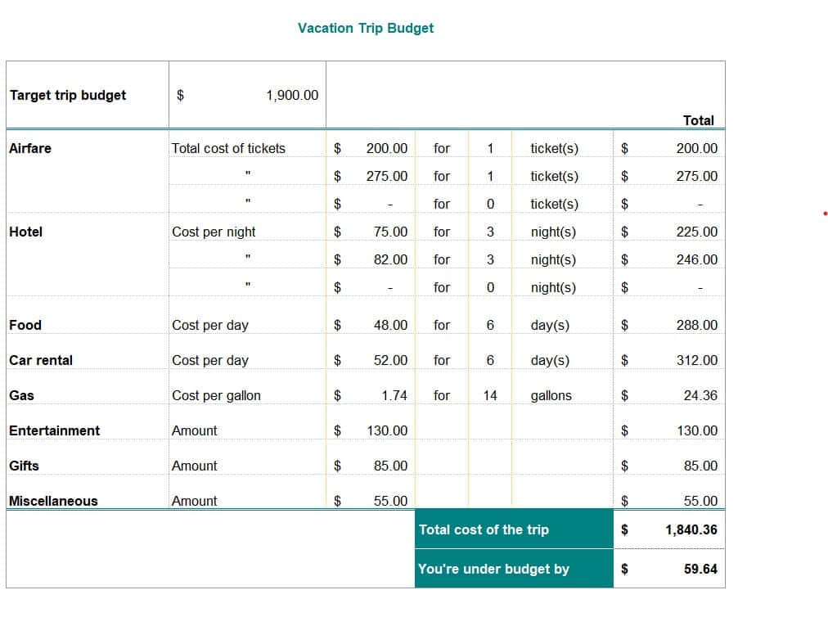Click the Target trip budget label
Viewport: 828px width, 644px height.
[68, 95]
